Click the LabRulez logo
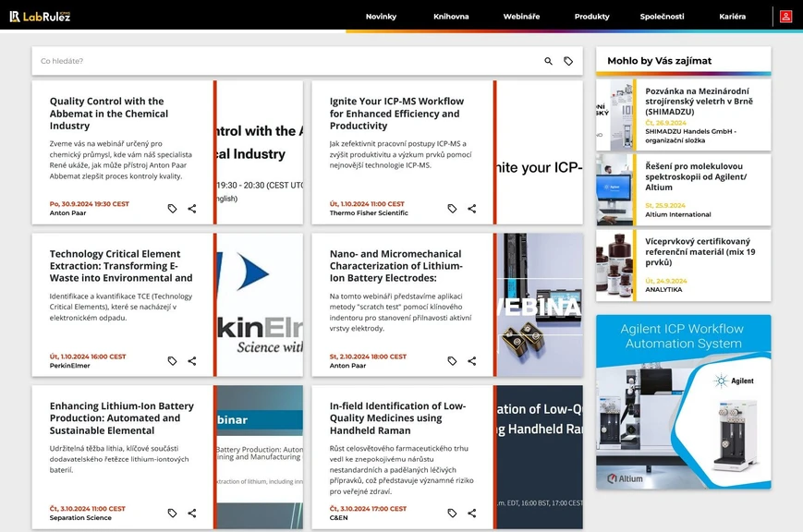The height and width of the screenshot is (532, 803). pos(40,17)
